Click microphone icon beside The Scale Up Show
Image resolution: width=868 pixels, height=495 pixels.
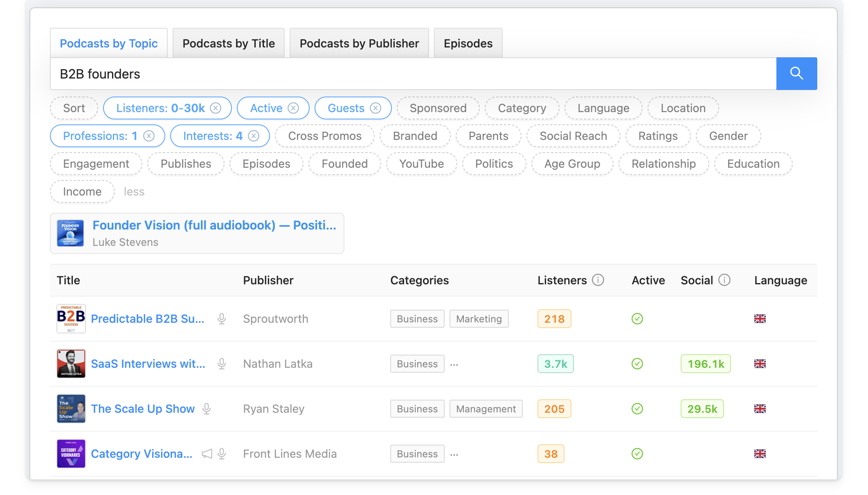click(x=207, y=409)
